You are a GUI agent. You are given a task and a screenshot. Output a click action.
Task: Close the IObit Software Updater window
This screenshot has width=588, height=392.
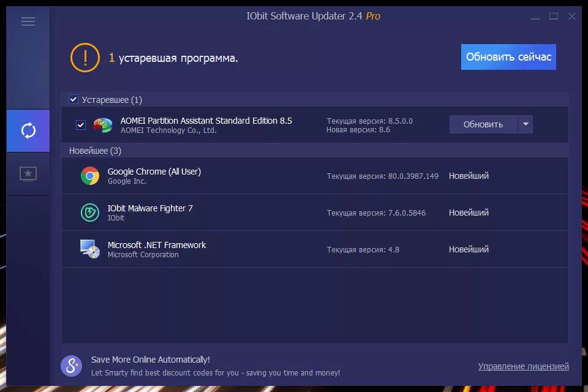(x=572, y=16)
